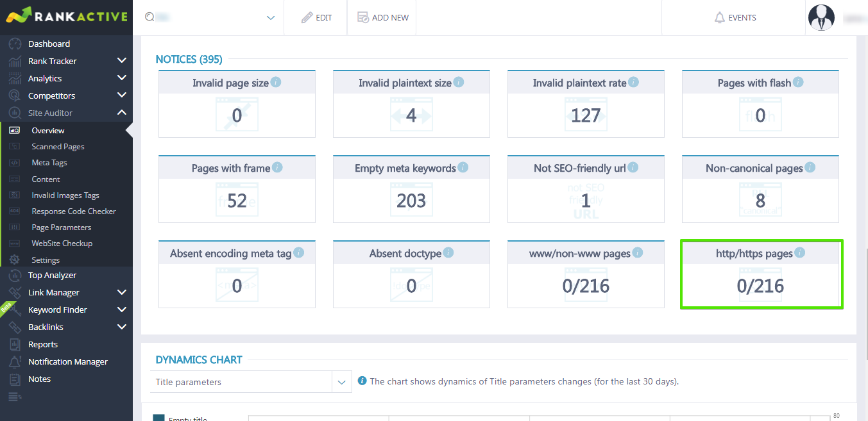The image size is (868, 421).
Task: Open the Invalid plaintext rate card showing 127
Action: tap(586, 104)
